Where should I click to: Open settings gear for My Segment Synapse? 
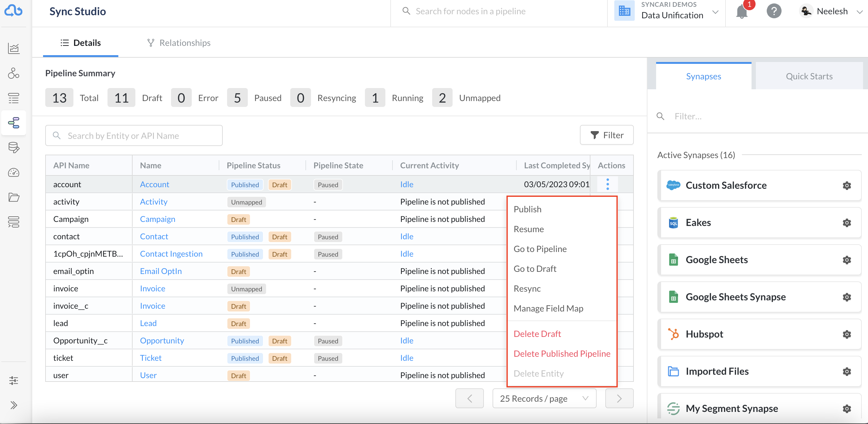point(846,409)
